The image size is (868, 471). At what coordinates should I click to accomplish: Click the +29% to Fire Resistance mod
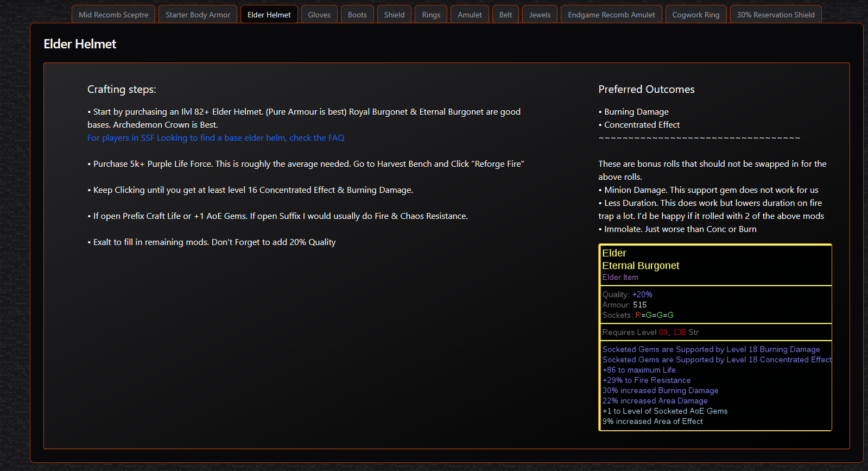pyautogui.click(x=647, y=380)
